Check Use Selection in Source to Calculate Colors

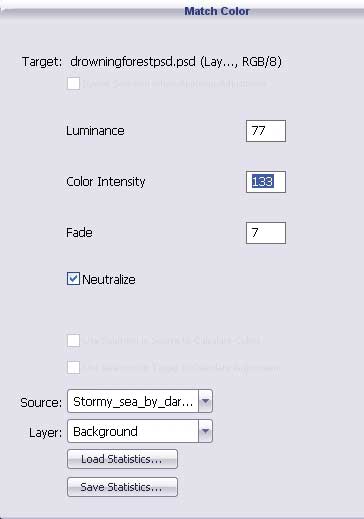[73, 341]
